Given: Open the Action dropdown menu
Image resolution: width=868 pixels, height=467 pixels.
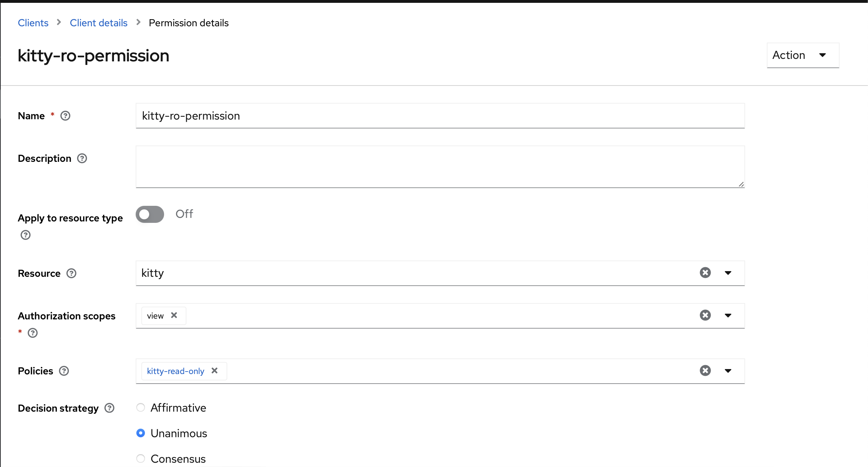Looking at the screenshot, I should [x=803, y=55].
